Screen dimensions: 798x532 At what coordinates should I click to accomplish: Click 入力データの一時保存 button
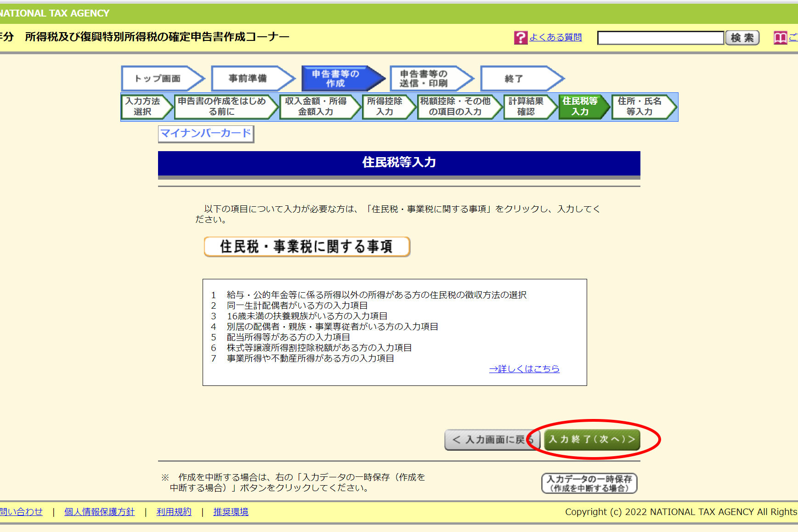pyautogui.click(x=589, y=483)
